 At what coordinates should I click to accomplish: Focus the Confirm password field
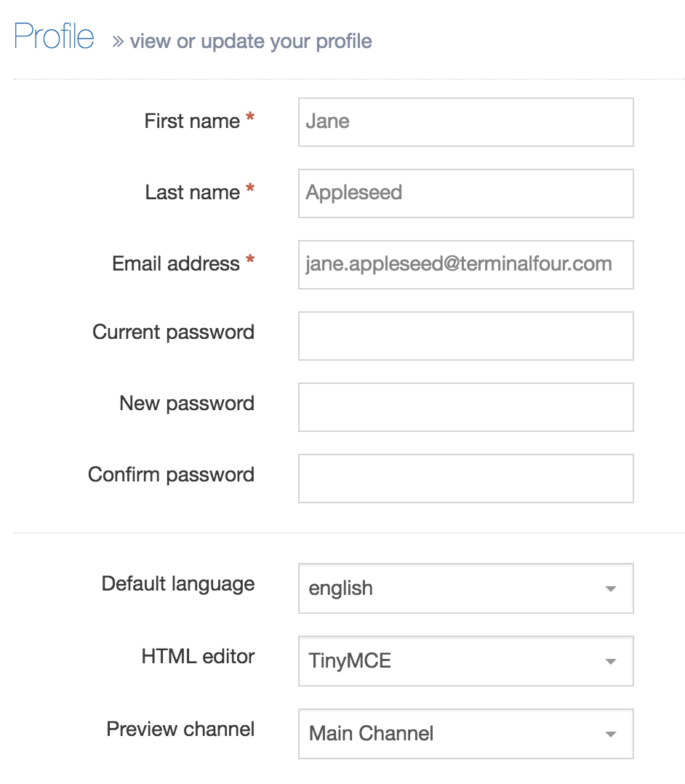465,479
